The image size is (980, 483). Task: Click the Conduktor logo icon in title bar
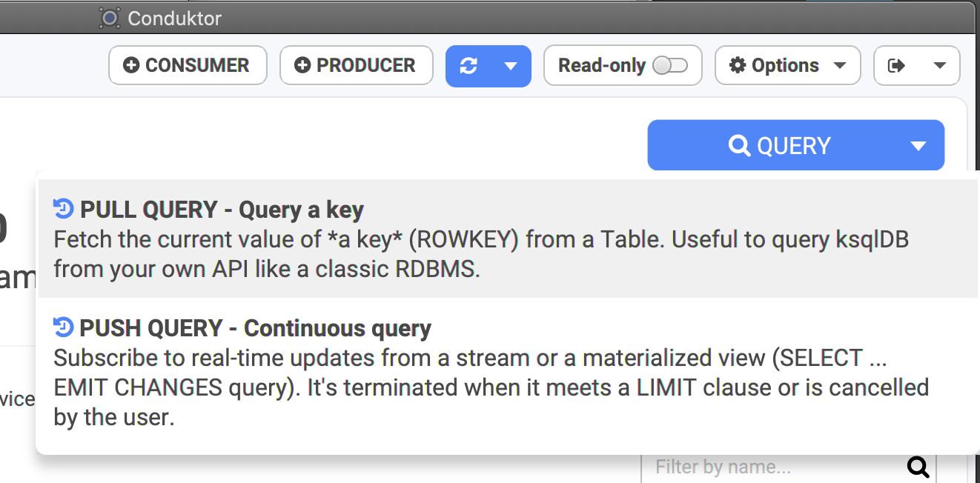[110, 18]
